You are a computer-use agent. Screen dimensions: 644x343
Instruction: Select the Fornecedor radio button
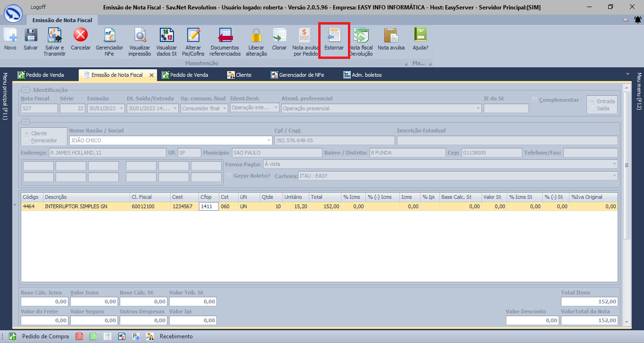click(x=27, y=140)
